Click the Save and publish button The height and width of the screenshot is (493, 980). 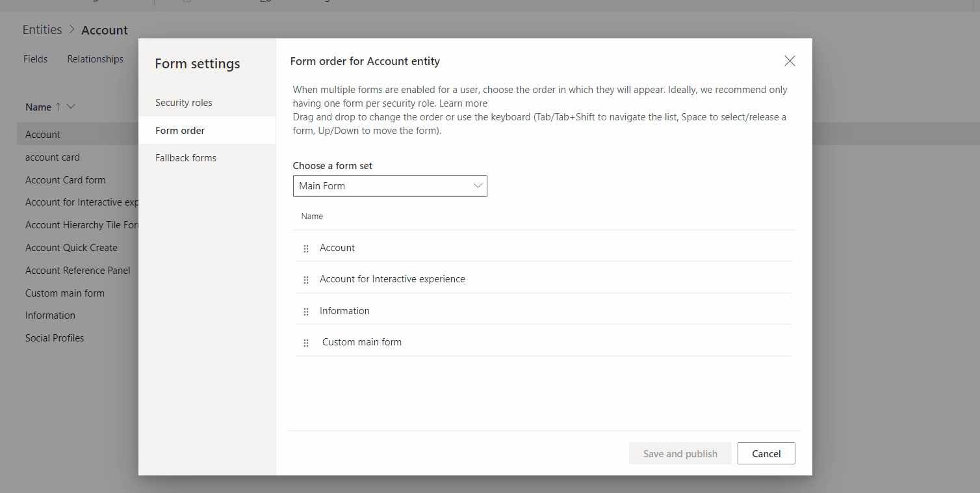[680, 453]
